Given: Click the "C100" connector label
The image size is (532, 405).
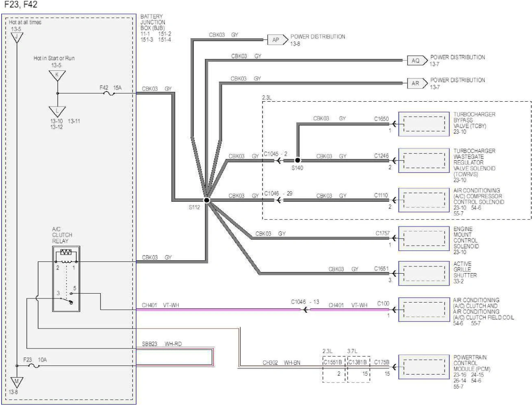Looking at the screenshot, I should [383, 304].
